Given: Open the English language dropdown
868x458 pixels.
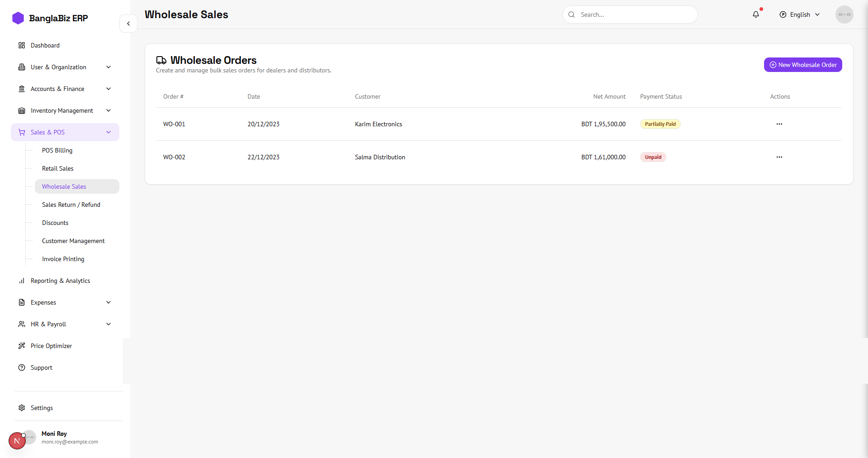Looking at the screenshot, I should tap(800, 14).
